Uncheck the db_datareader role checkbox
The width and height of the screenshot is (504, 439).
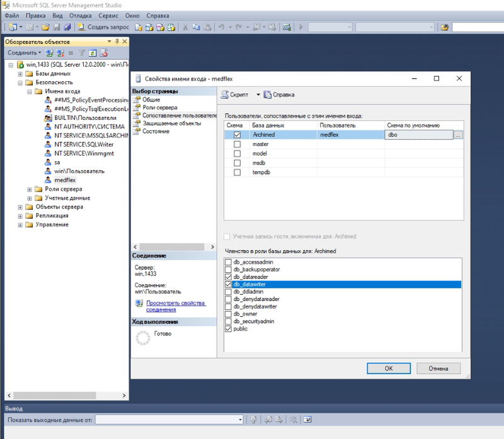(228, 277)
